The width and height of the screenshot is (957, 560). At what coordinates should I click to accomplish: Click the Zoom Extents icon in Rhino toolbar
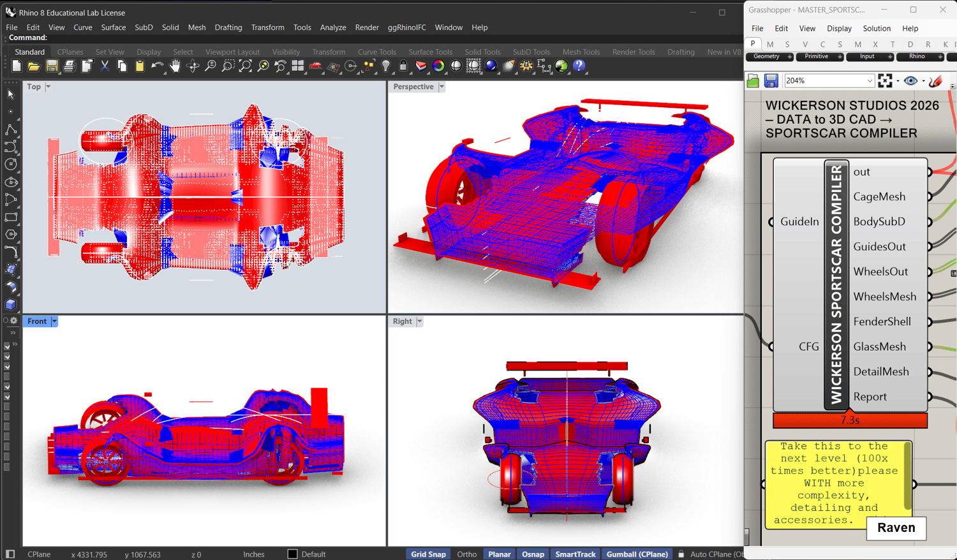click(245, 66)
